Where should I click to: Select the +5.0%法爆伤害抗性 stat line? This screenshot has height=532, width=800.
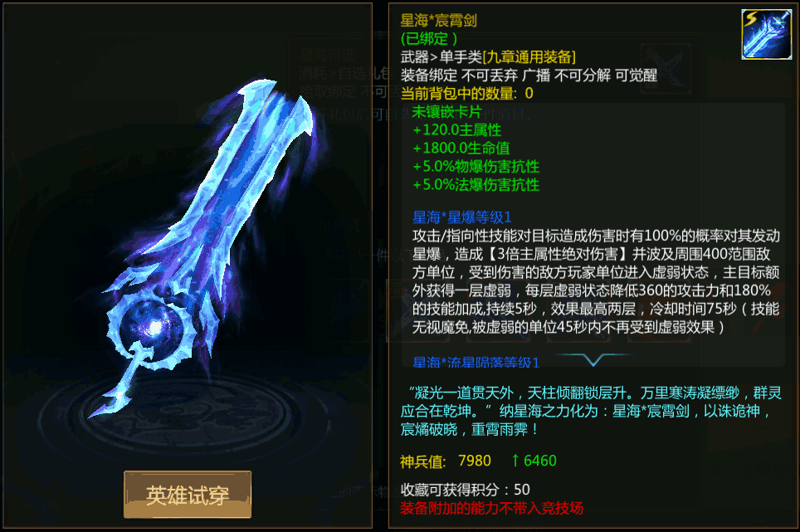click(476, 184)
